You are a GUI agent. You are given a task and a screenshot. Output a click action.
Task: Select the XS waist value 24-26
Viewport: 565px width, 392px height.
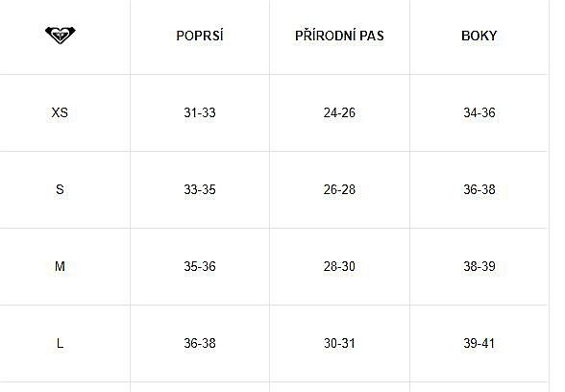[x=339, y=112]
